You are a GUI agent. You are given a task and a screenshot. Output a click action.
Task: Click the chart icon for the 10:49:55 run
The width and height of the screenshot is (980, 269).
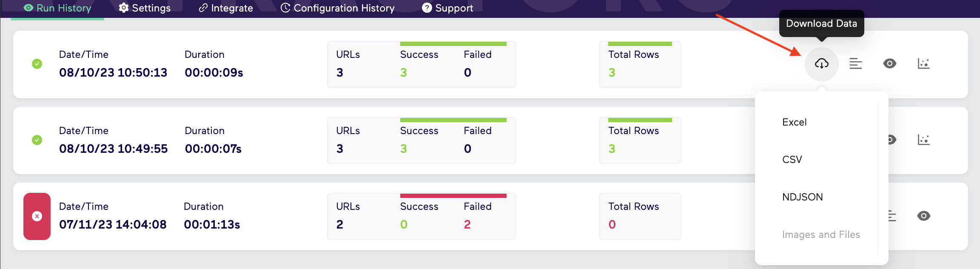[923, 140]
